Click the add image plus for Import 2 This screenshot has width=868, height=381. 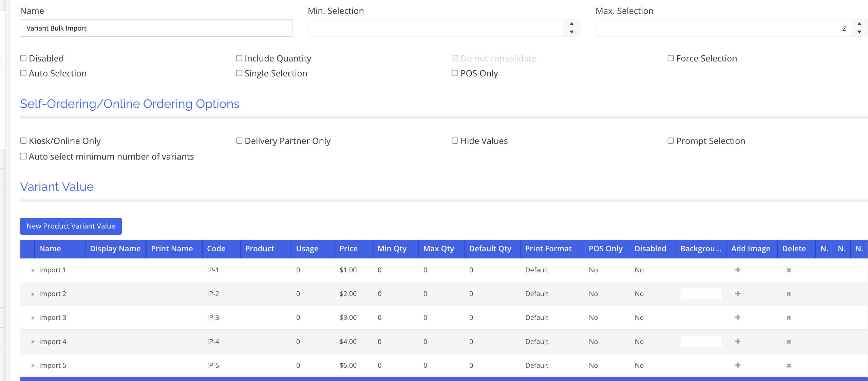click(738, 294)
